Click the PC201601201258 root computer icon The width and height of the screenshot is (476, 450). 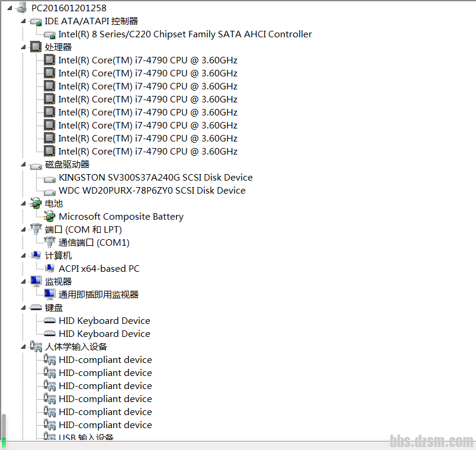(x=22, y=8)
